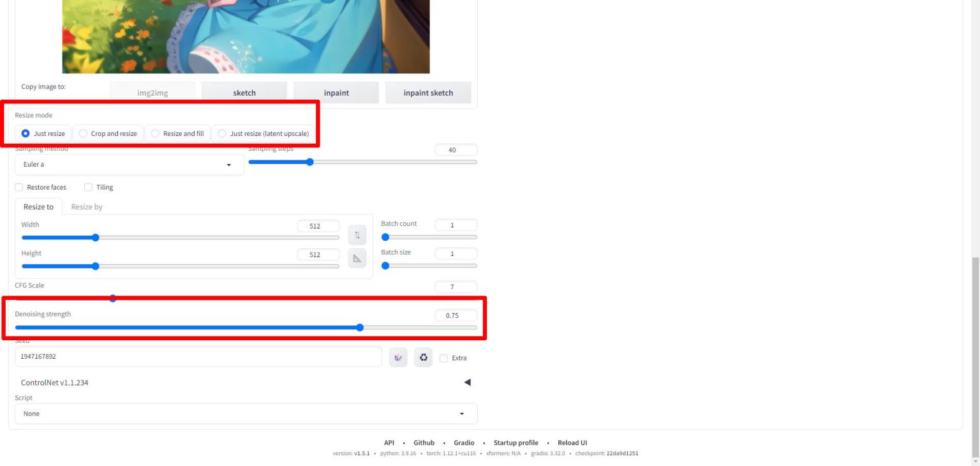Select the Crop and resize mode
980x466 pixels.
coord(108,133)
